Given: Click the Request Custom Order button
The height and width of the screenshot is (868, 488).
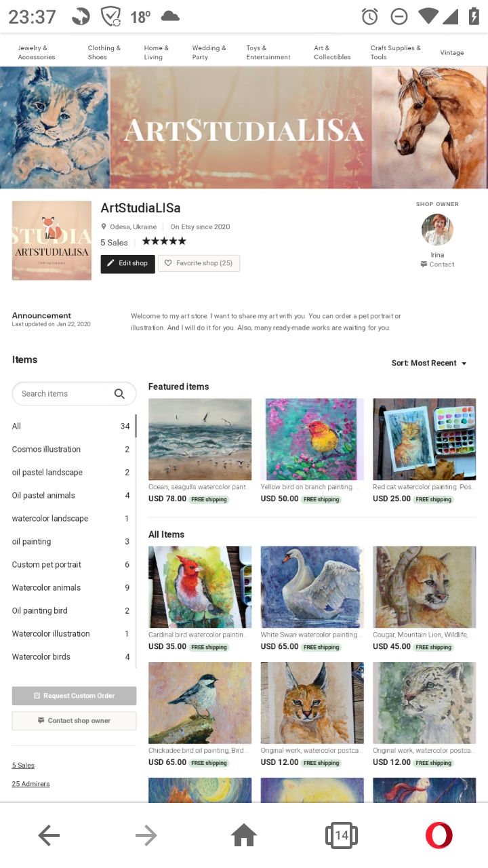Looking at the screenshot, I should tap(74, 696).
